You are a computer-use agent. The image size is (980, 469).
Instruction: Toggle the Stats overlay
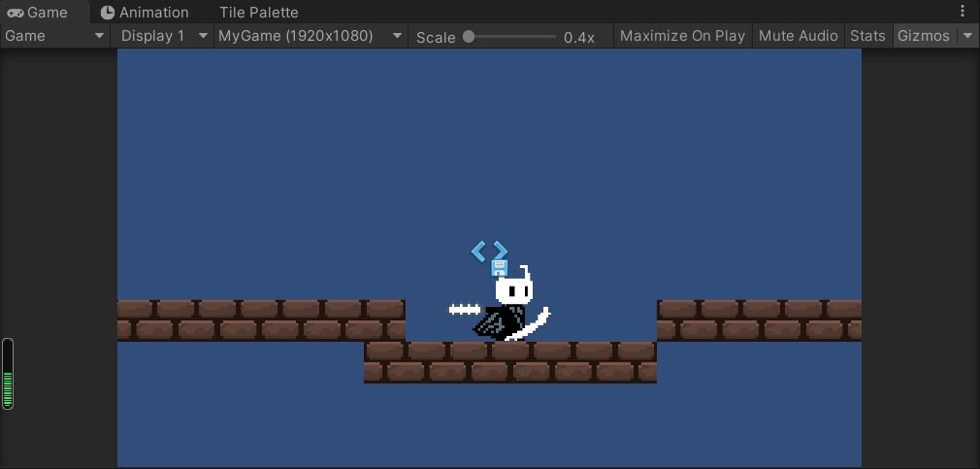tap(867, 36)
